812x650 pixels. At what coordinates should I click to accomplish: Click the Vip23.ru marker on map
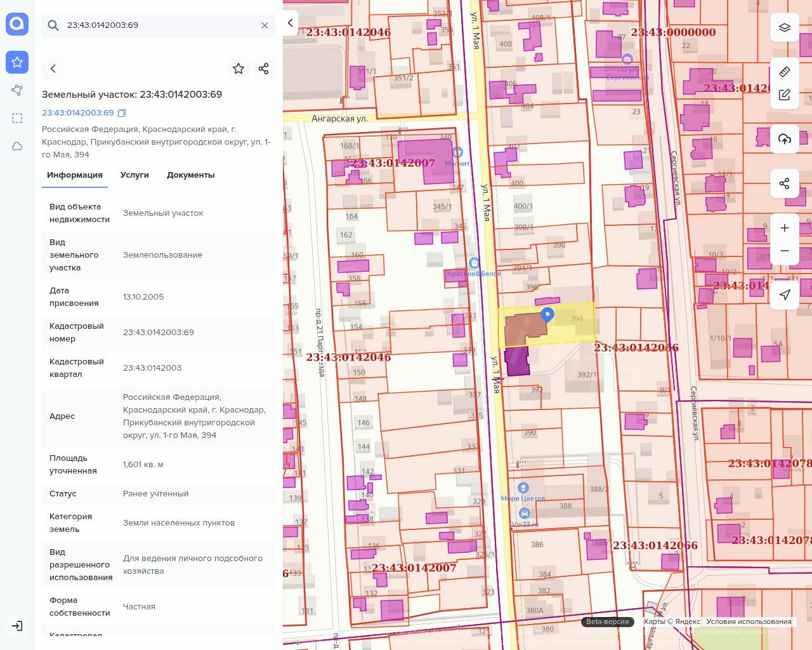coord(524,514)
